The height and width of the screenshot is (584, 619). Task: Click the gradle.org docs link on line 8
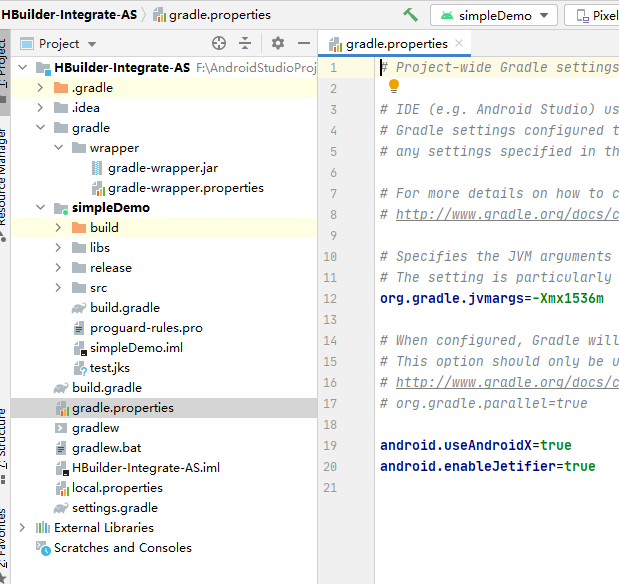[x=507, y=214]
